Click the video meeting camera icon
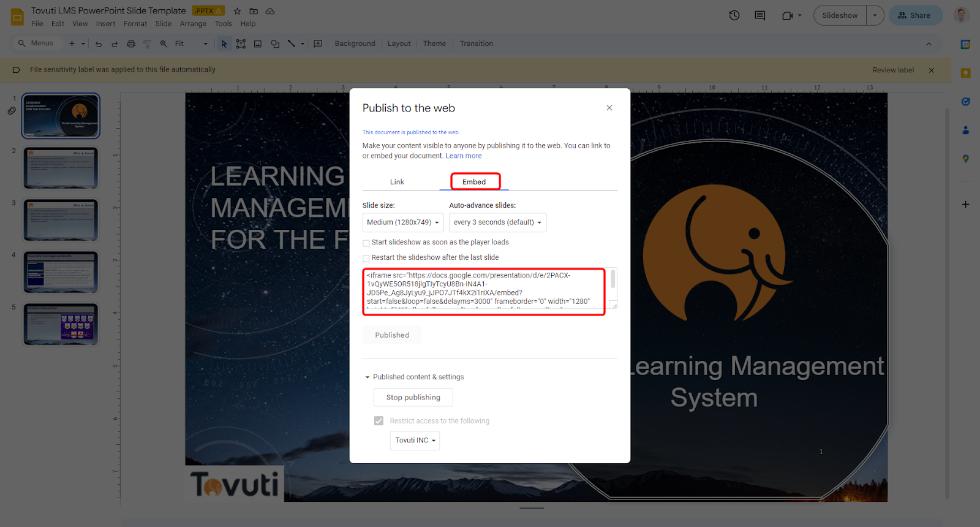 pyautogui.click(x=788, y=15)
